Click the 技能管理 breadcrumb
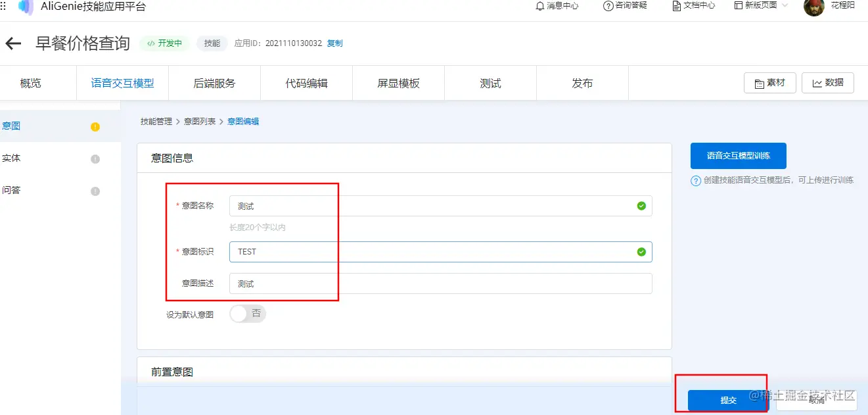 (x=156, y=122)
